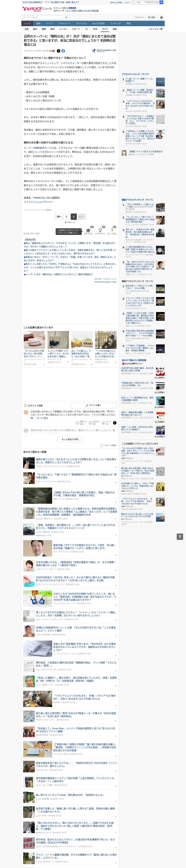The height and width of the screenshot is (868, 186).
Task: Click the magnifier search icon beside keyword field
Action: [66, 17]
